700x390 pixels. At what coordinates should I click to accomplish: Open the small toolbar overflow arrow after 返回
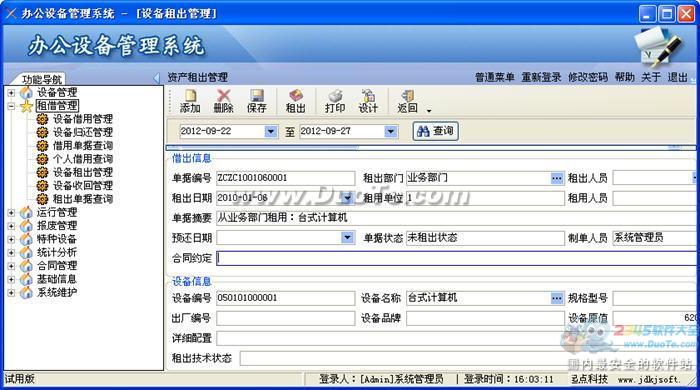coord(429,110)
